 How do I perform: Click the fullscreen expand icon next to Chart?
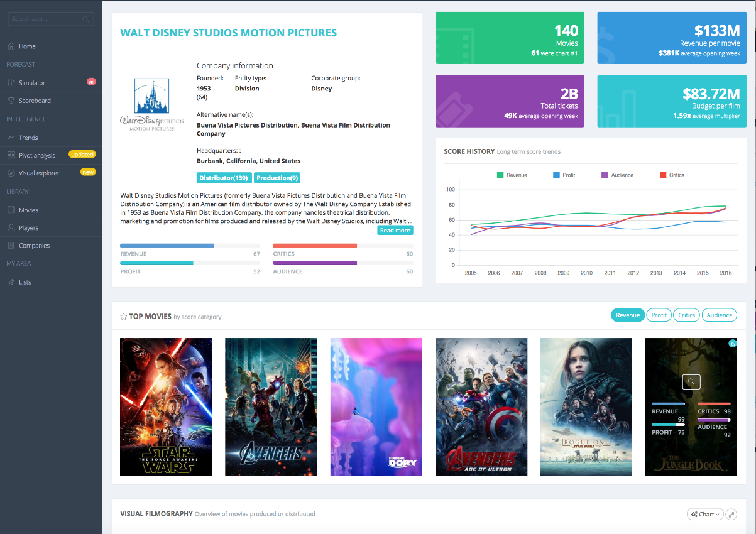pos(731,514)
